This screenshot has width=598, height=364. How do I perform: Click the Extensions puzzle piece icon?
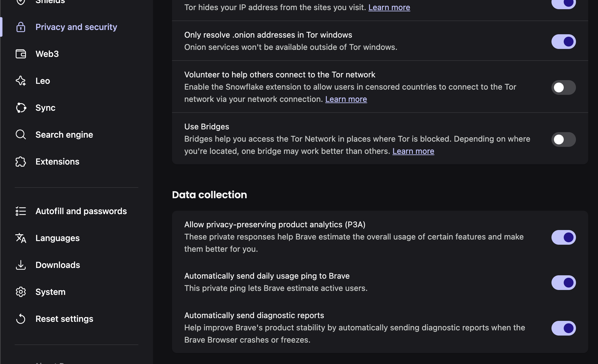click(21, 162)
